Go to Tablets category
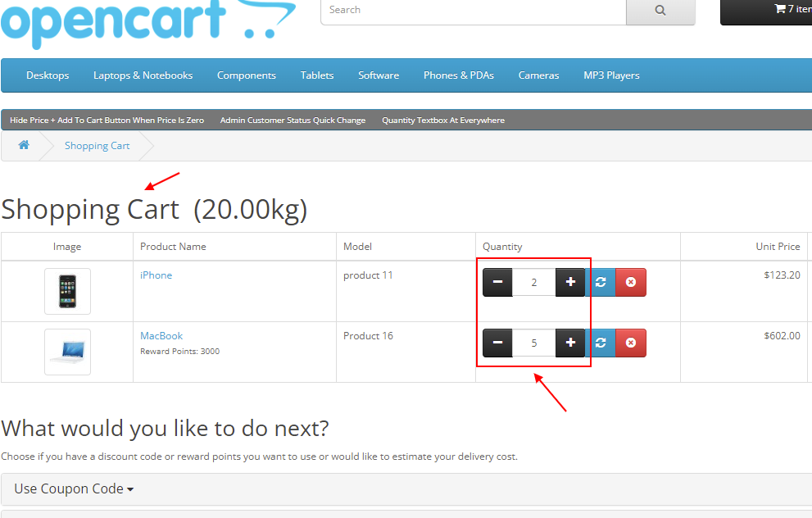 [x=317, y=75]
